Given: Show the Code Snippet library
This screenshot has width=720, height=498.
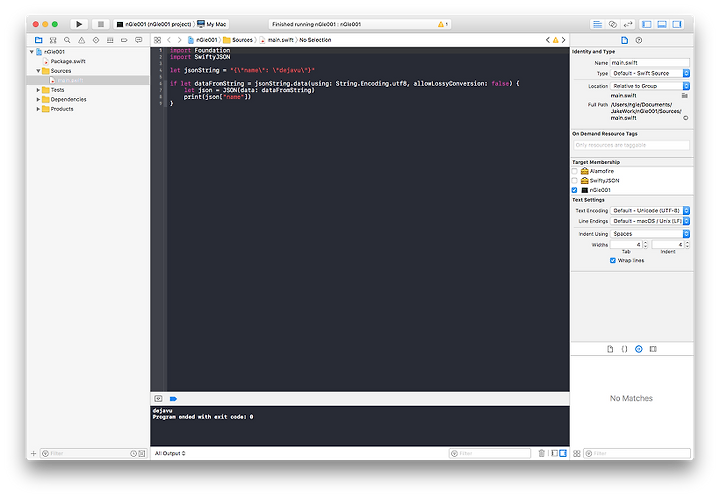Looking at the screenshot, I should click(624, 349).
